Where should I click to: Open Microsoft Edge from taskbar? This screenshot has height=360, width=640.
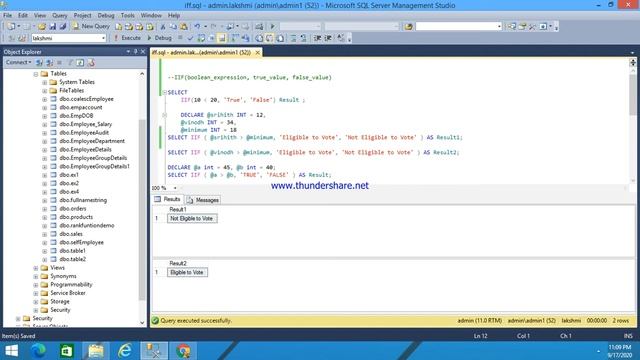[x=39, y=351]
